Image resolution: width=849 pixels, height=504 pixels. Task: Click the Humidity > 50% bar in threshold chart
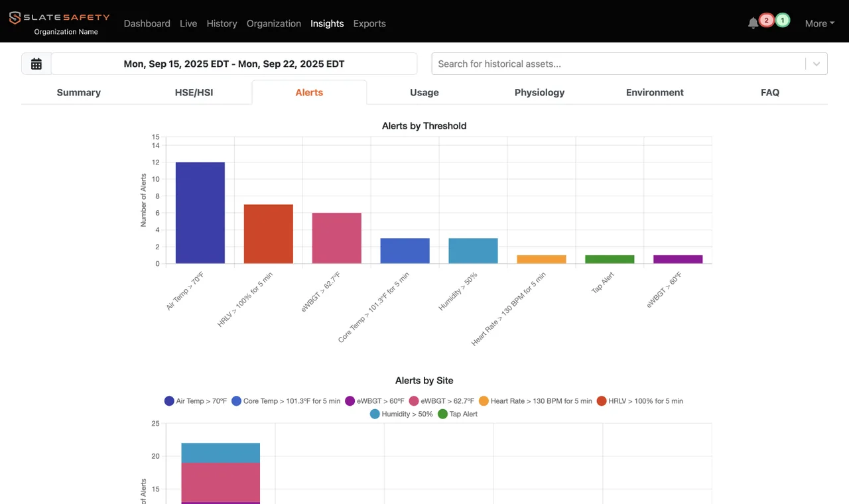(473, 251)
